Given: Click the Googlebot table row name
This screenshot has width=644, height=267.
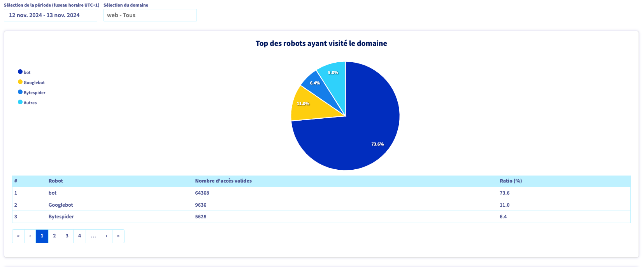Looking at the screenshot, I should (61, 205).
